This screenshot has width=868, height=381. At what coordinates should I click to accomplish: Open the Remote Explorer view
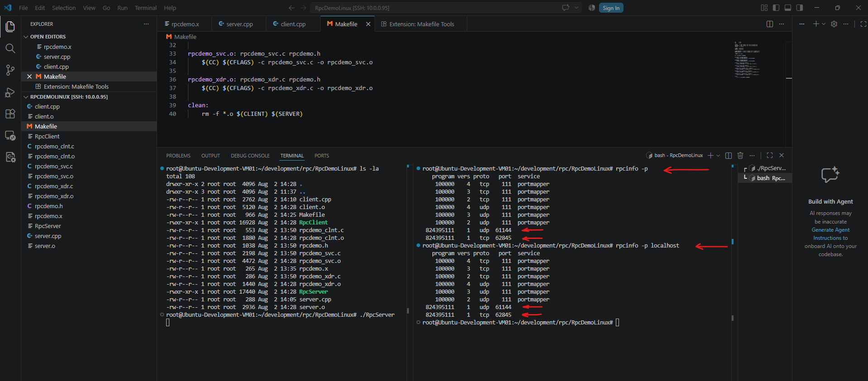[x=10, y=136]
